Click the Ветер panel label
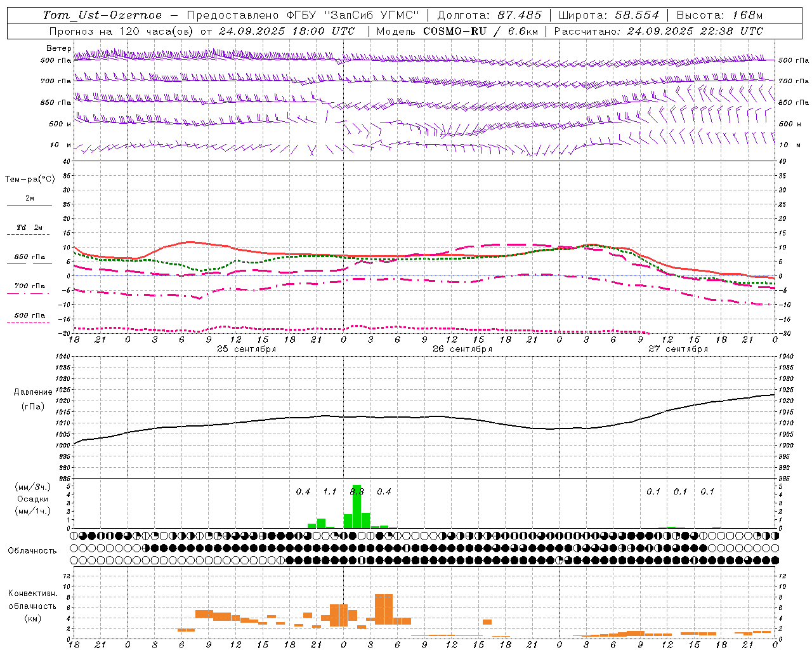 [58, 48]
